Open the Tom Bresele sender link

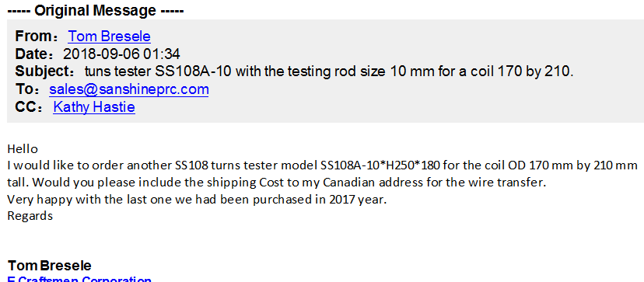click(x=109, y=37)
